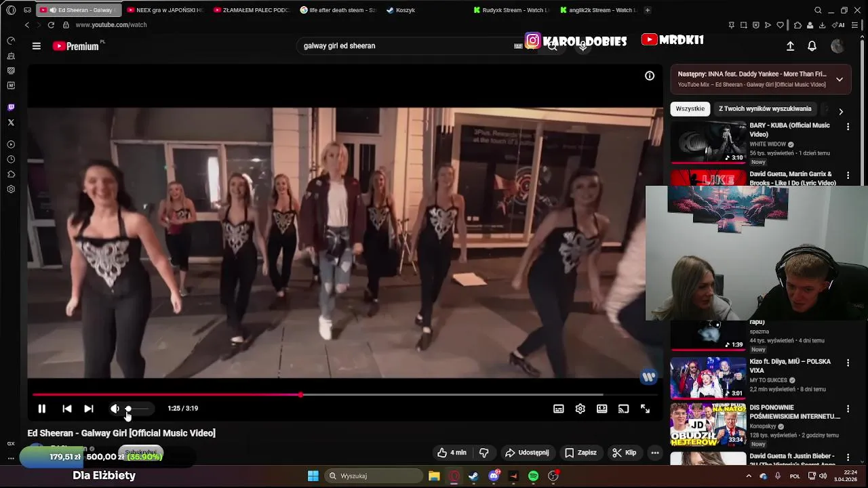
Task: Toggle subtitles in the player
Action: click(558, 409)
